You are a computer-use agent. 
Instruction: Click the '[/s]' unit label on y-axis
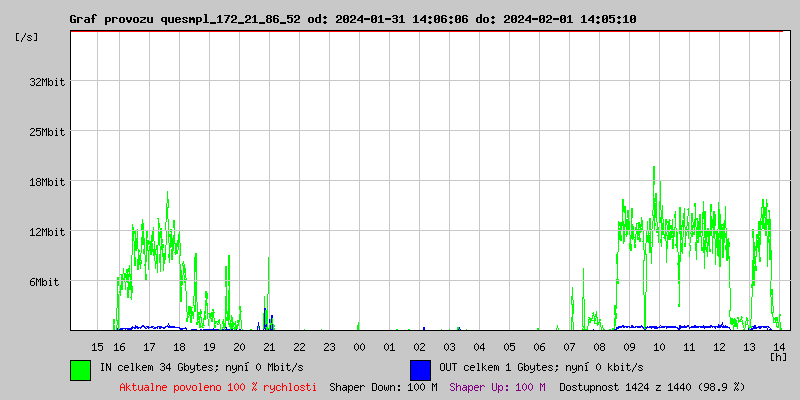click(x=28, y=37)
